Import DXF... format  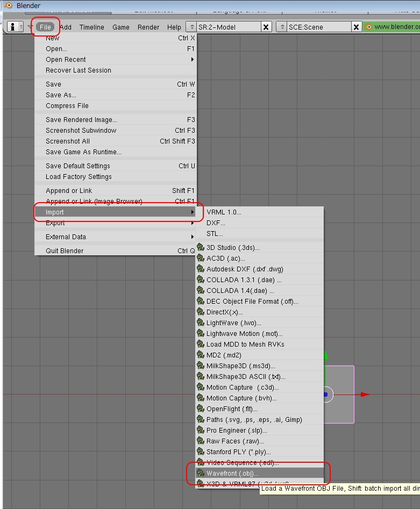[x=260, y=223]
